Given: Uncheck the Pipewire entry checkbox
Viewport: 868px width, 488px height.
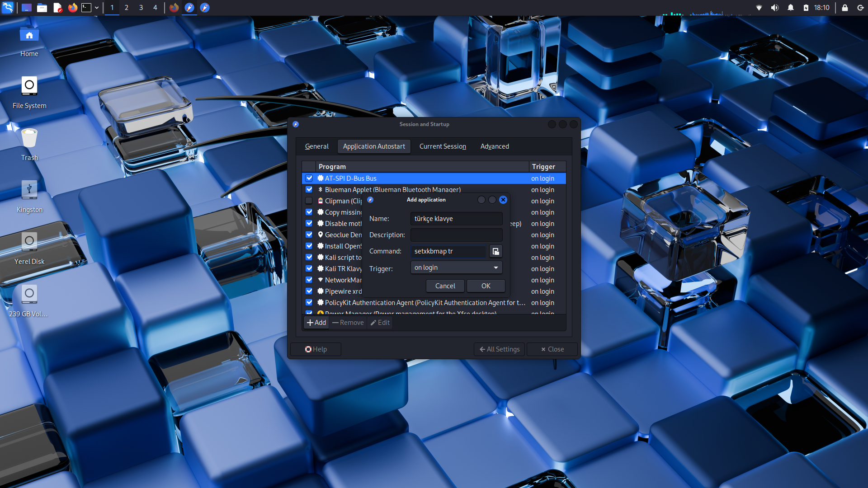Looking at the screenshot, I should [309, 291].
